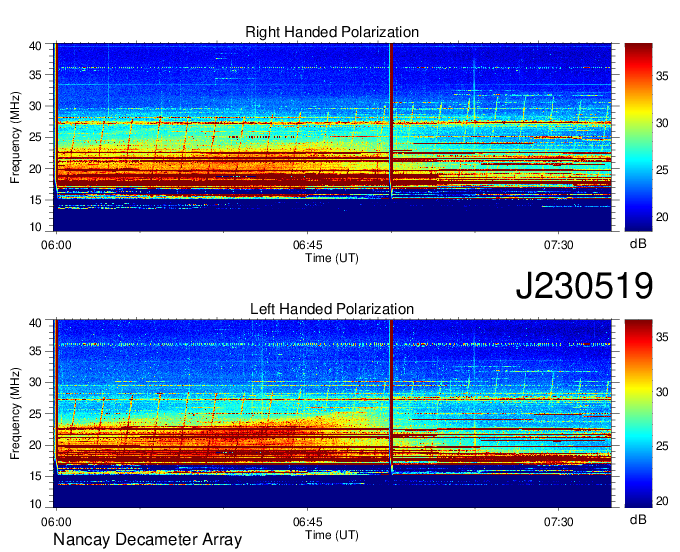Image resolution: width=680 pixels, height=552 pixels.
Task: Click the 35 MHz tick of Right Handed plot
Action: 35,75
